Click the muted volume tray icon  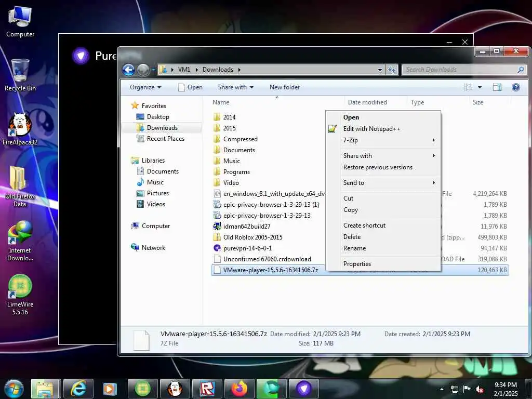(x=480, y=389)
